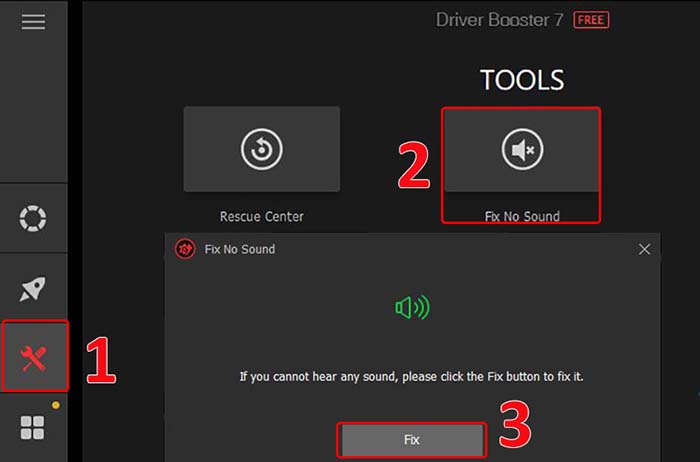
Task: Click the cannot hear any sound message
Action: [412, 377]
